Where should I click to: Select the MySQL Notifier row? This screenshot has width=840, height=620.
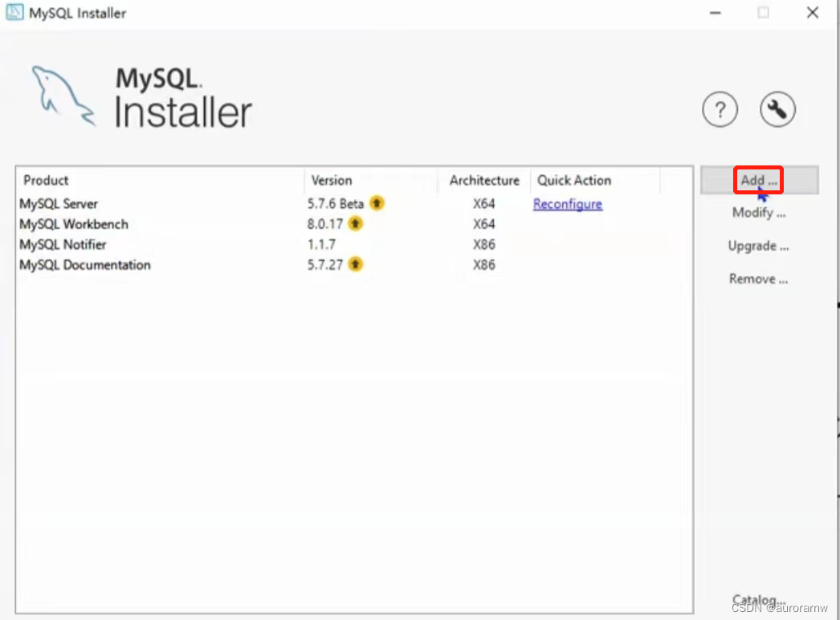click(354, 244)
